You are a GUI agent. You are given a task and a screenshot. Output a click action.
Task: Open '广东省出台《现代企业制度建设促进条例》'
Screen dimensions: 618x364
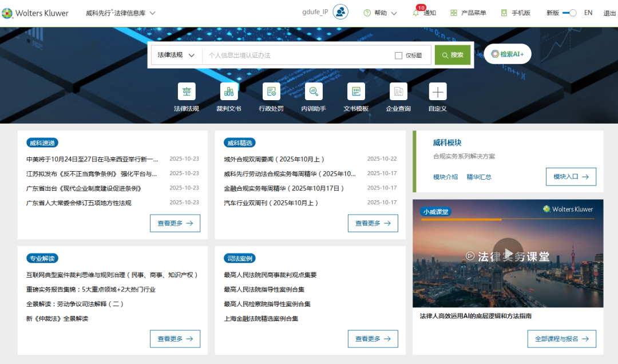tap(84, 188)
